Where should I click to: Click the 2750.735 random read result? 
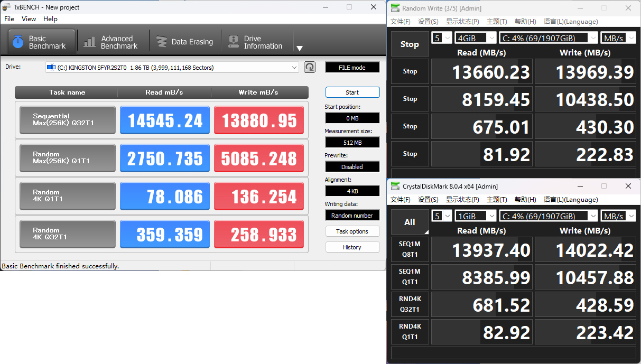pos(165,158)
